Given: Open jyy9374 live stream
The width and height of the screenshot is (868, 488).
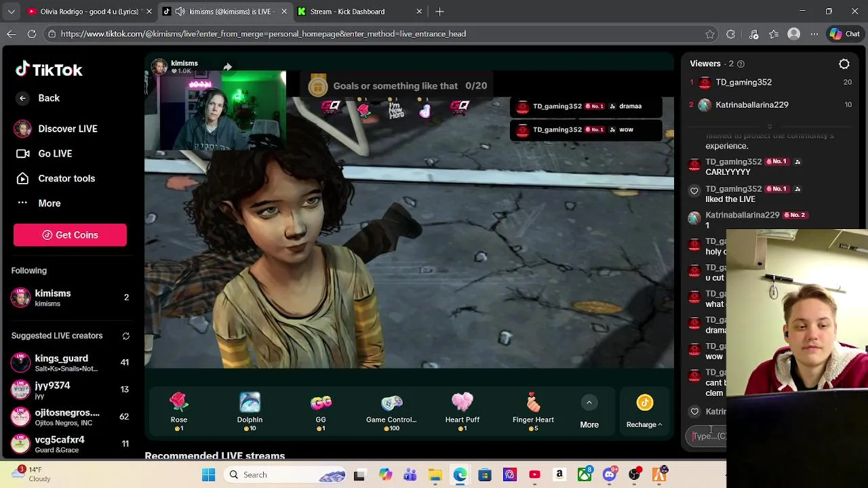Looking at the screenshot, I should point(70,390).
